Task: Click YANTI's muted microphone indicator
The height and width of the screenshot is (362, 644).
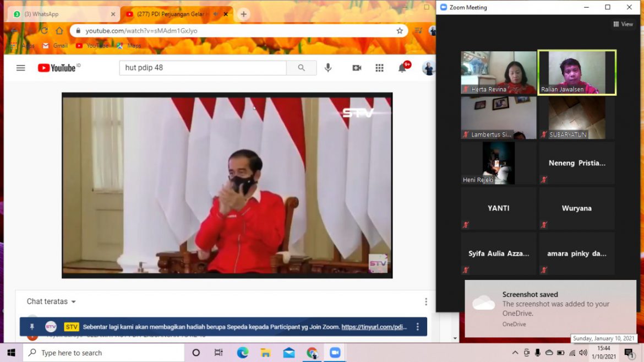Action: (466, 224)
